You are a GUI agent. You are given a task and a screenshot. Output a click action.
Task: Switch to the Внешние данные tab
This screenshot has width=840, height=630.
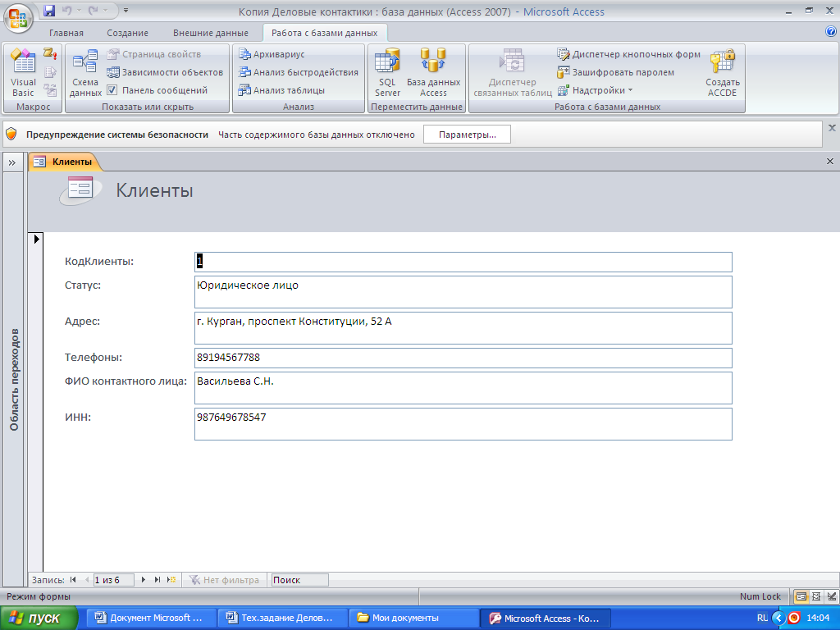(211, 33)
